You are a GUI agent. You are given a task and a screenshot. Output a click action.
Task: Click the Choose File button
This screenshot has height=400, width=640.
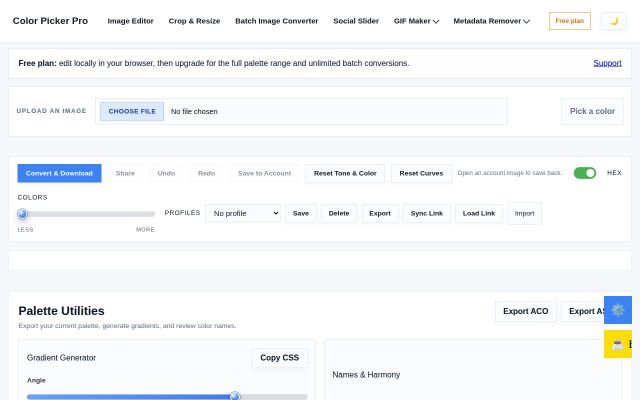(132, 111)
